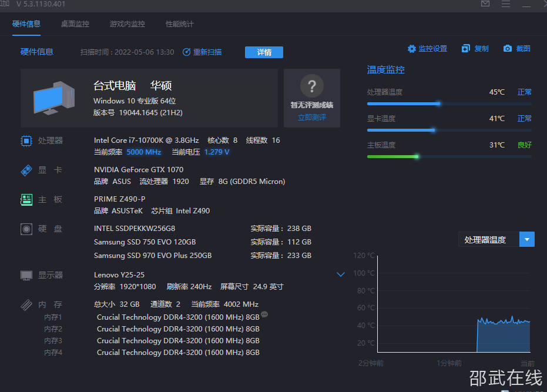Click the hard disk icon
547x392 pixels.
click(x=26, y=229)
